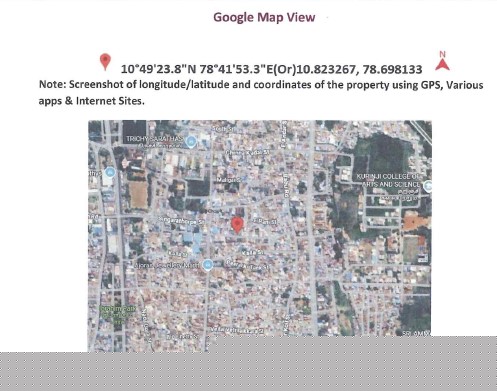Image resolution: width=497 pixels, height=391 pixels.
Task: Select the blue marker beside Alankar Jewellery Mart
Action: click(208, 265)
